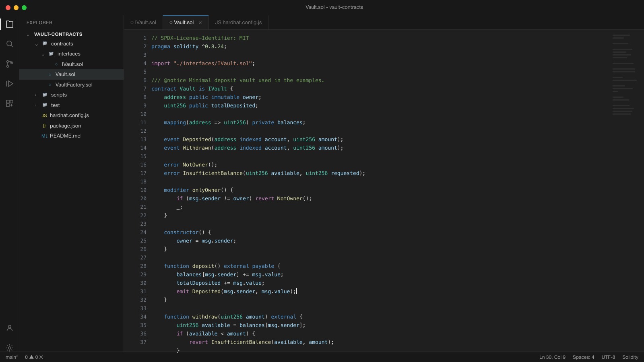Open the Search view icon
The image size is (644, 362).
point(10,44)
